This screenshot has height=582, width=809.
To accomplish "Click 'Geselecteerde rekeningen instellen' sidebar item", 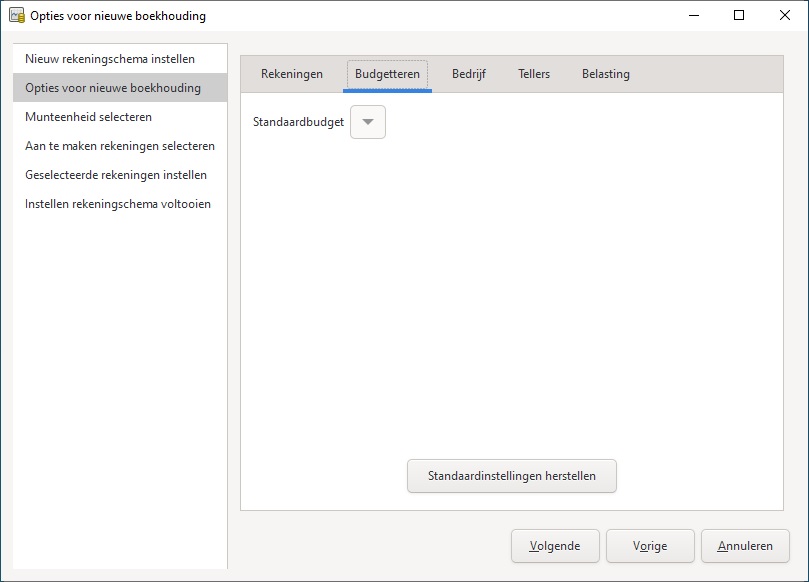I will 116,175.
